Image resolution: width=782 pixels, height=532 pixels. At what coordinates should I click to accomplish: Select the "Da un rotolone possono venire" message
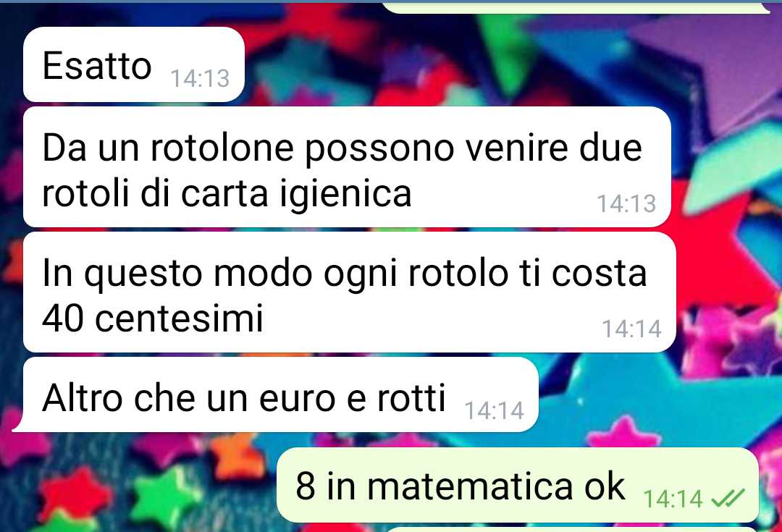pos(347,167)
